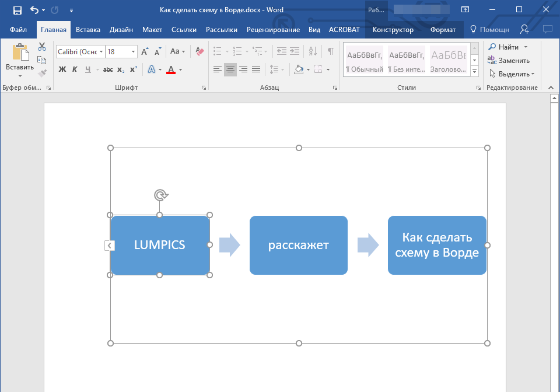Sort text with A-Я icon
560x392 pixels.
coord(313,51)
